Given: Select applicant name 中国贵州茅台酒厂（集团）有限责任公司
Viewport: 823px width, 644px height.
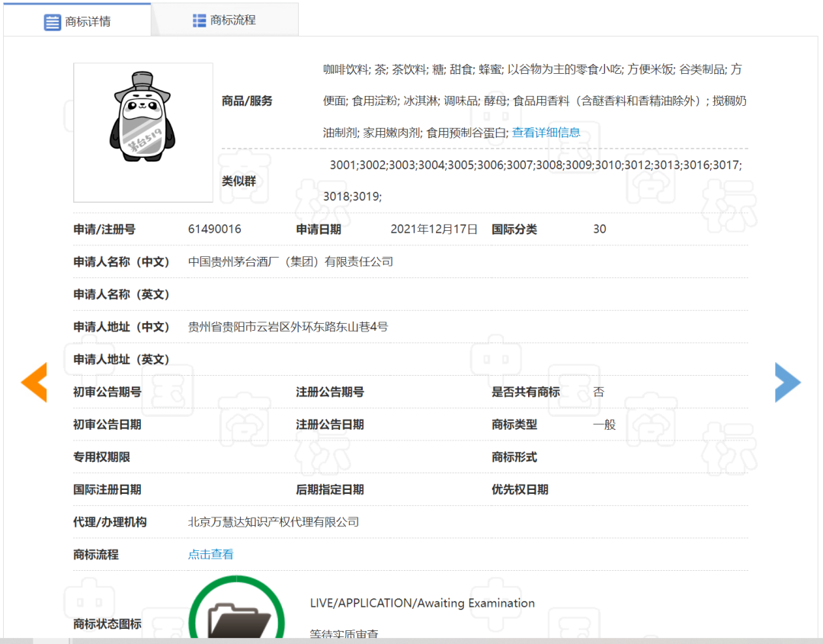Looking at the screenshot, I should (x=291, y=262).
